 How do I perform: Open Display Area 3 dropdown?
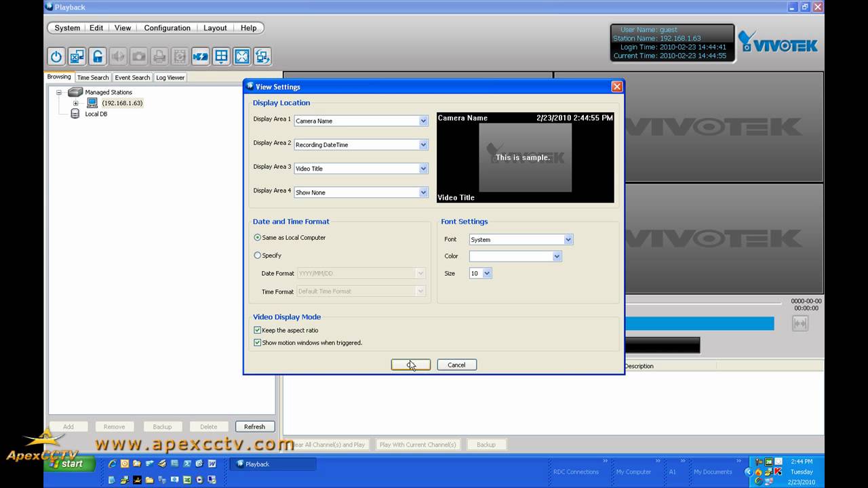tap(423, 168)
